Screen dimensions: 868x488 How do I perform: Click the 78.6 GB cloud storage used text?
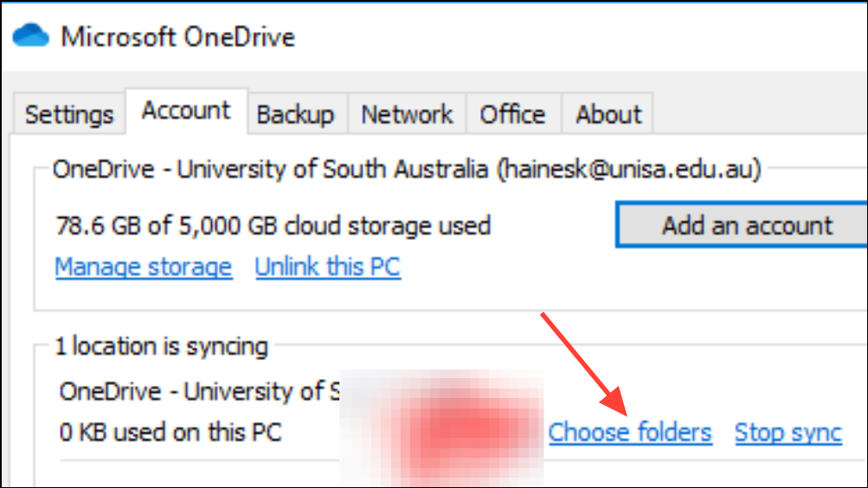click(x=273, y=226)
